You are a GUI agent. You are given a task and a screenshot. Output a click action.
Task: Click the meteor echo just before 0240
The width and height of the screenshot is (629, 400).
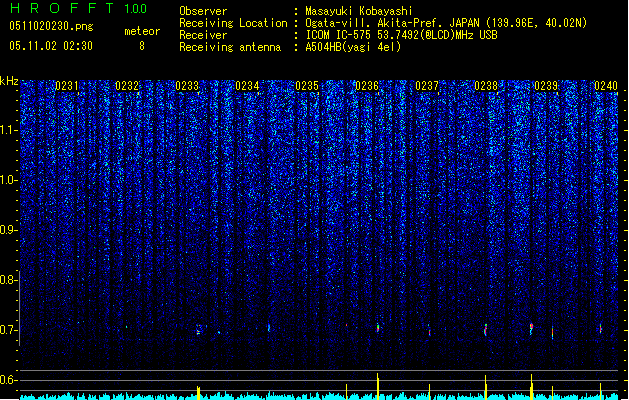point(601,328)
